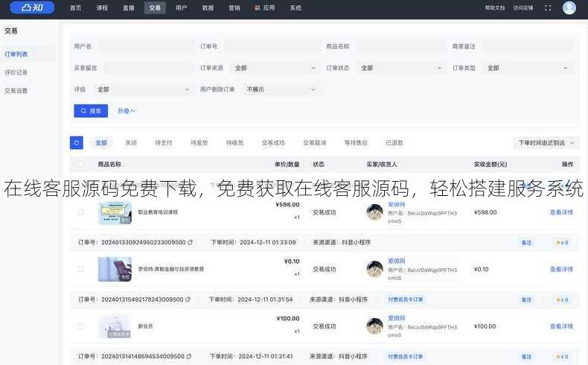
Task: Focus the 用户名 input field
Action: pos(147,46)
